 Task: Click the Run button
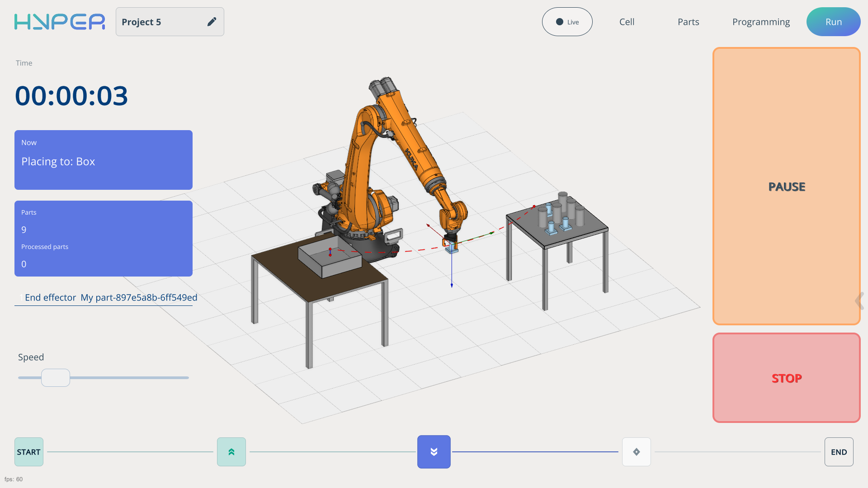pyautogui.click(x=833, y=22)
